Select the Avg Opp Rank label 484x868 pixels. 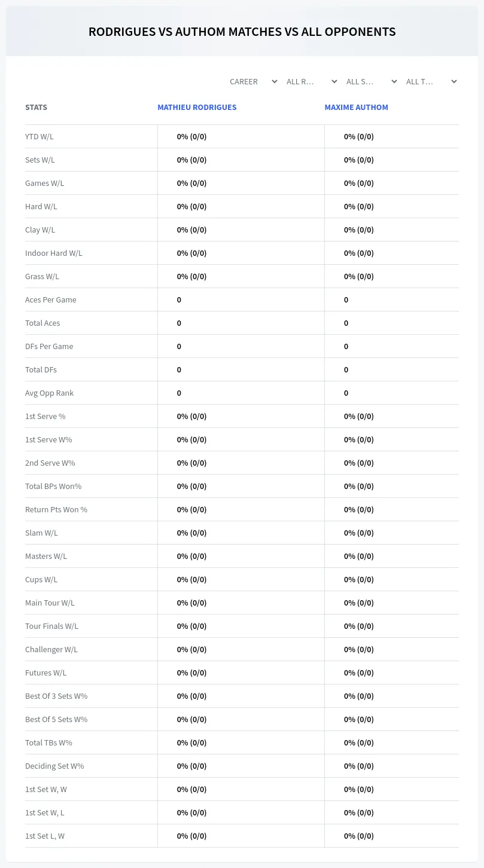pyautogui.click(x=50, y=393)
